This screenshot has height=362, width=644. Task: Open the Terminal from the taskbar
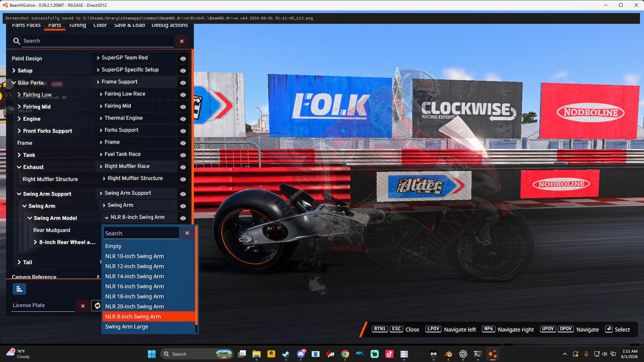[478, 354]
